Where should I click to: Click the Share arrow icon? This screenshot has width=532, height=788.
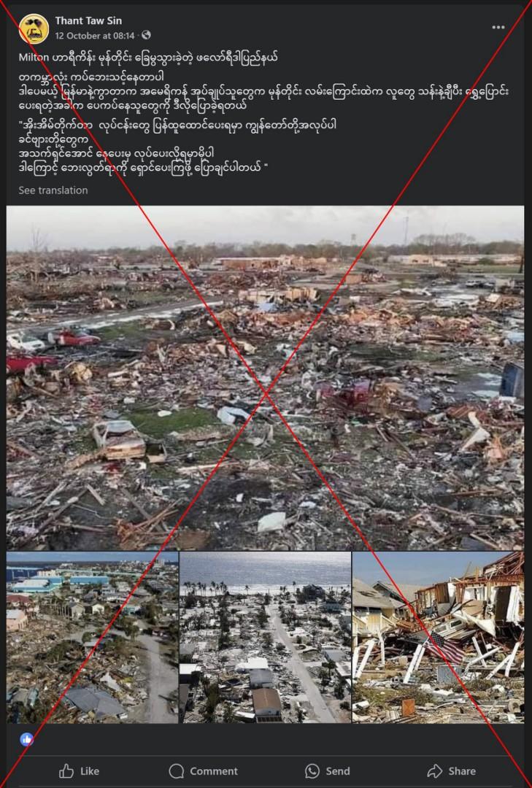click(434, 771)
